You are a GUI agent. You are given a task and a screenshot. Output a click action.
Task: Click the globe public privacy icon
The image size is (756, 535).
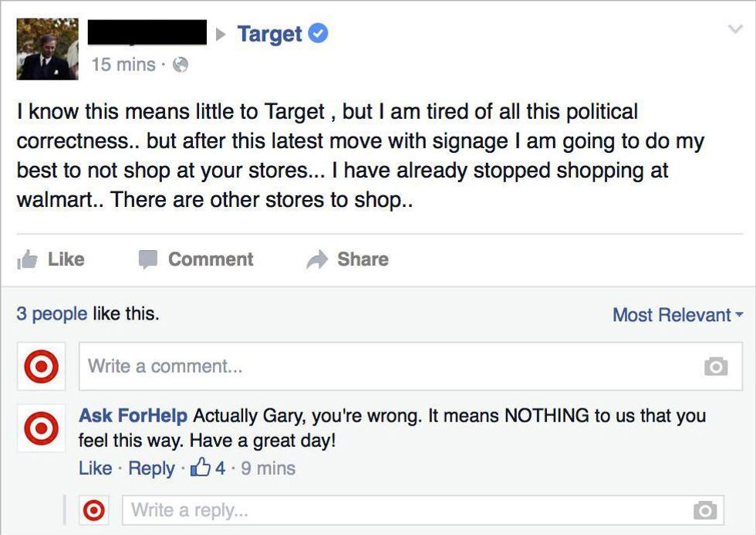coord(180,66)
